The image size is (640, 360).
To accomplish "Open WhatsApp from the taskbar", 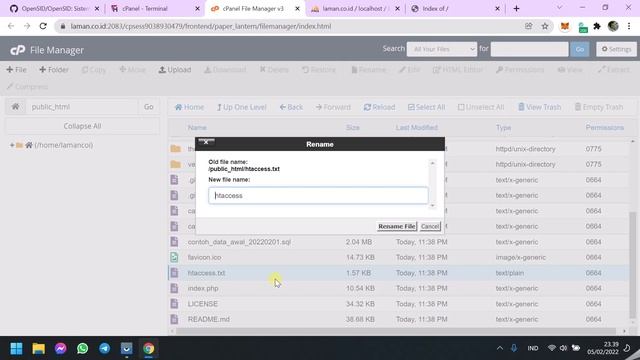I will pos(82,348).
